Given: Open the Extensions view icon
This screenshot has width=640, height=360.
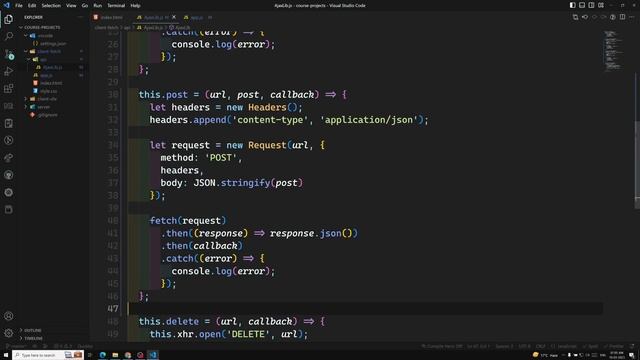Looking at the screenshot, I should point(9,89).
